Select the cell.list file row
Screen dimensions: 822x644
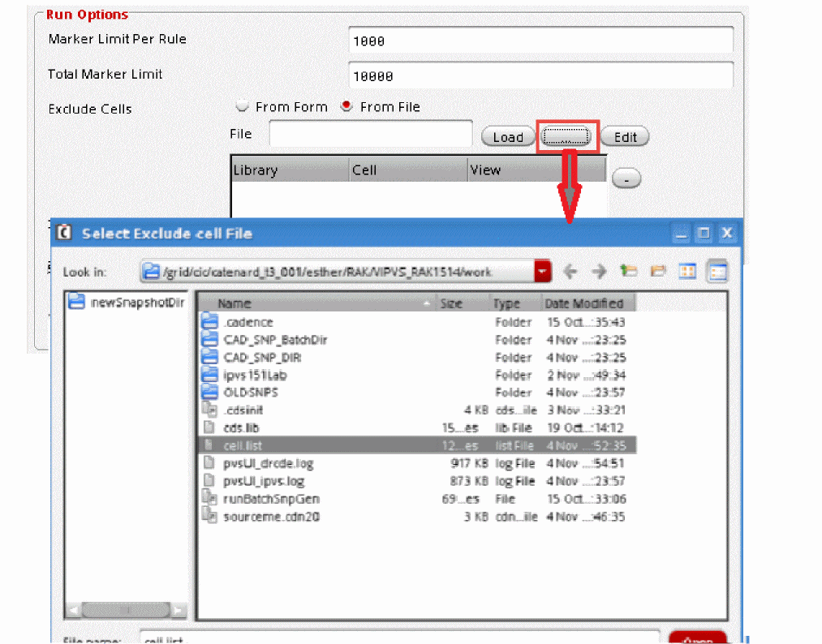coord(417,444)
